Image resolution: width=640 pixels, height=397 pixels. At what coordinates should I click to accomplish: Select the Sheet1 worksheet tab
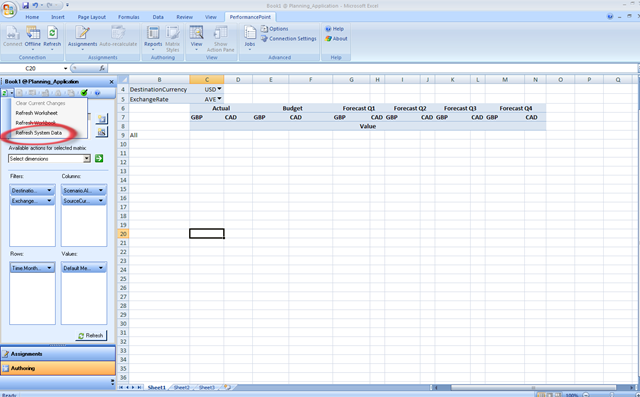[157, 387]
